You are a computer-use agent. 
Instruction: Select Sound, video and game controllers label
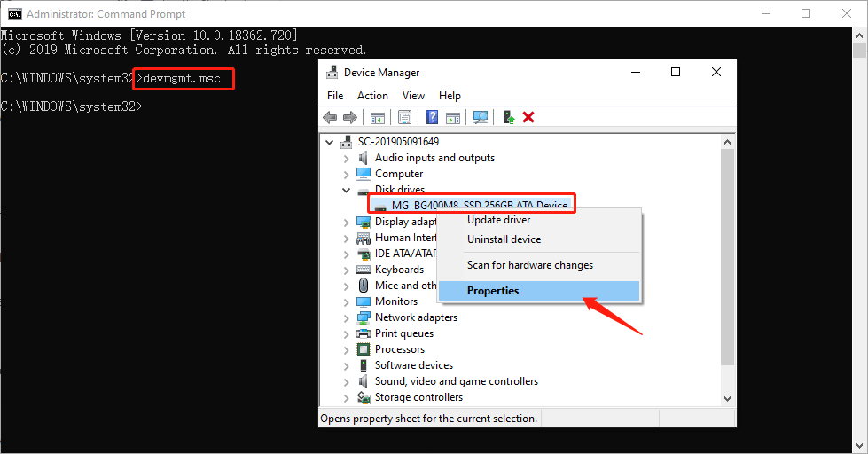[x=456, y=381]
